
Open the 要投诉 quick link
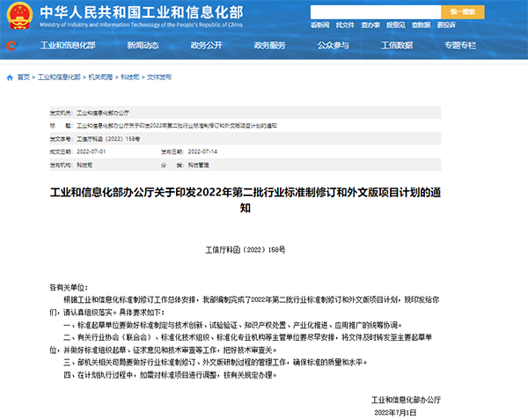[x=446, y=26]
